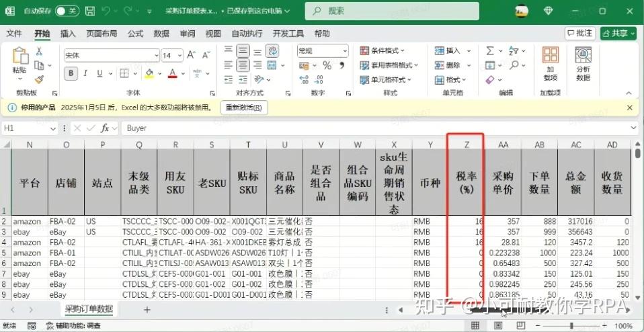Click the Reactivate button in warning bar

(x=244, y=108)
